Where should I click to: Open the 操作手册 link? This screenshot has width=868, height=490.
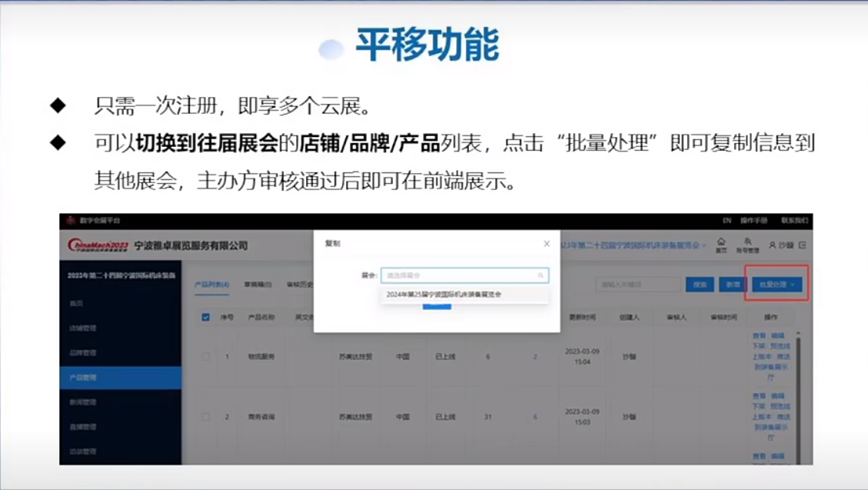coord(754,220)
